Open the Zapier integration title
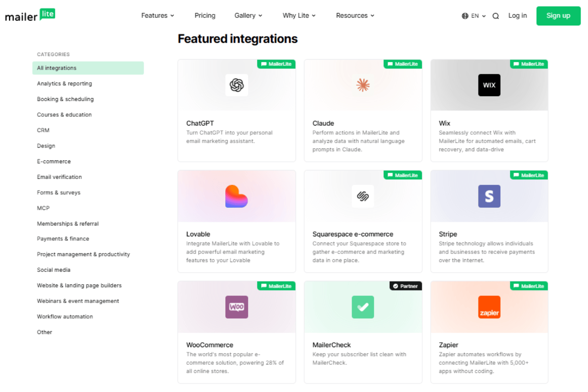The width and height of the screenshot is (588, 392). click(448, 345)
